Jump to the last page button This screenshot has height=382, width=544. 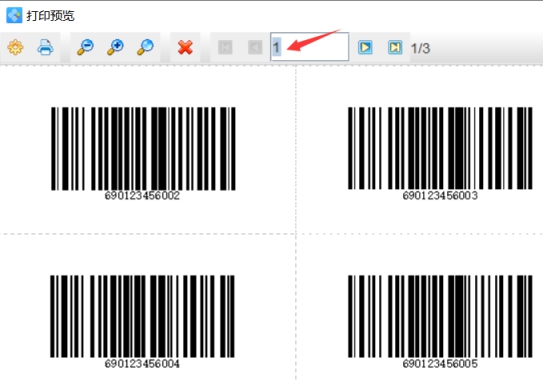[395, 47]
